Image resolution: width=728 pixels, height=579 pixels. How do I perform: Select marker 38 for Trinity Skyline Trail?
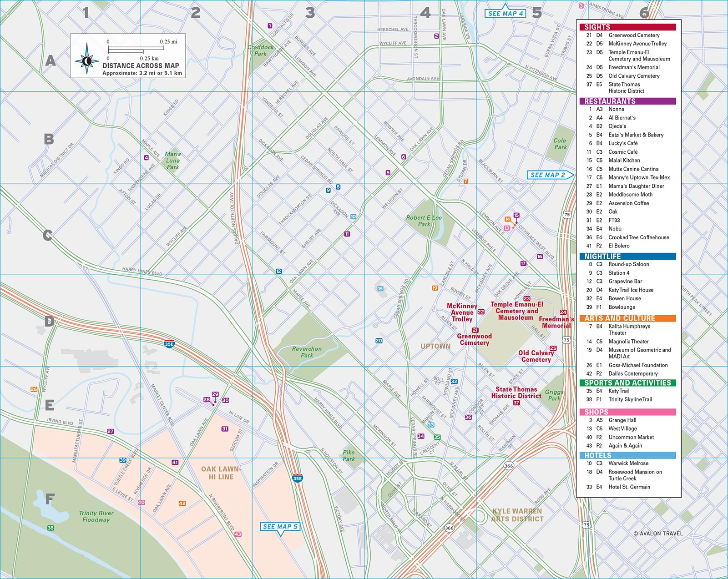click(x=51, y=528)
